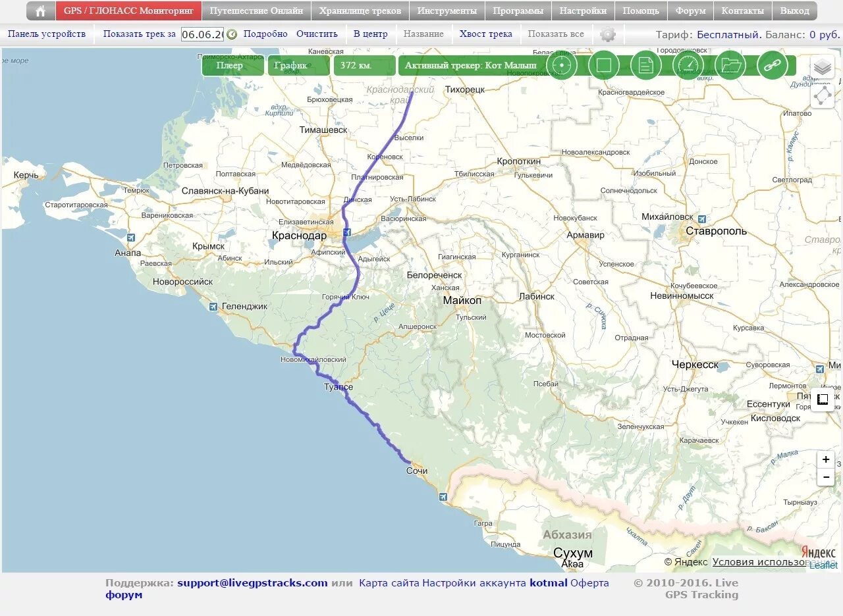The width and height of the screenshot is (843, 616).
Task: Open Панель устройств
Action: [47, 34]
